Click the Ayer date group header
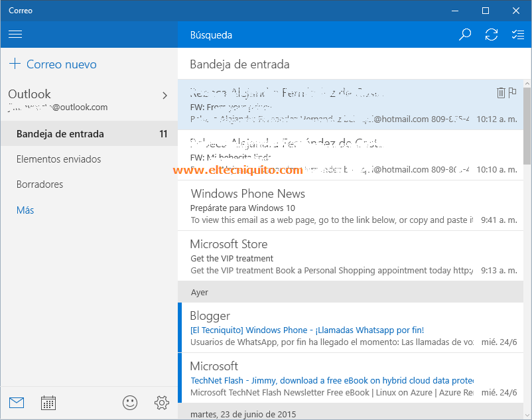The height and width of the screenshot is (420, 532). coord(350,292)
